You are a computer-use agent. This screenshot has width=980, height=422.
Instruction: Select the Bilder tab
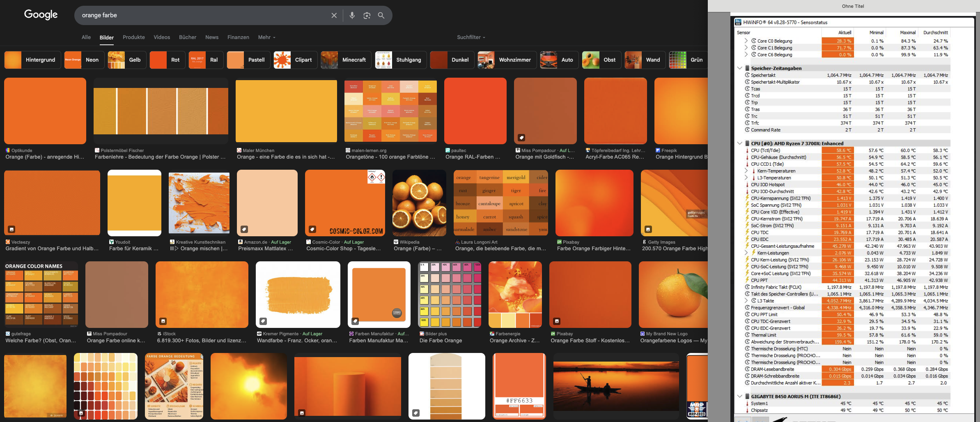pos(107,38)
